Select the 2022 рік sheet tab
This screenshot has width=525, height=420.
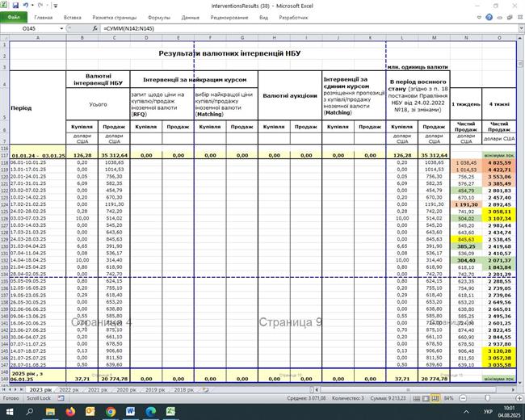coord(69,390)
